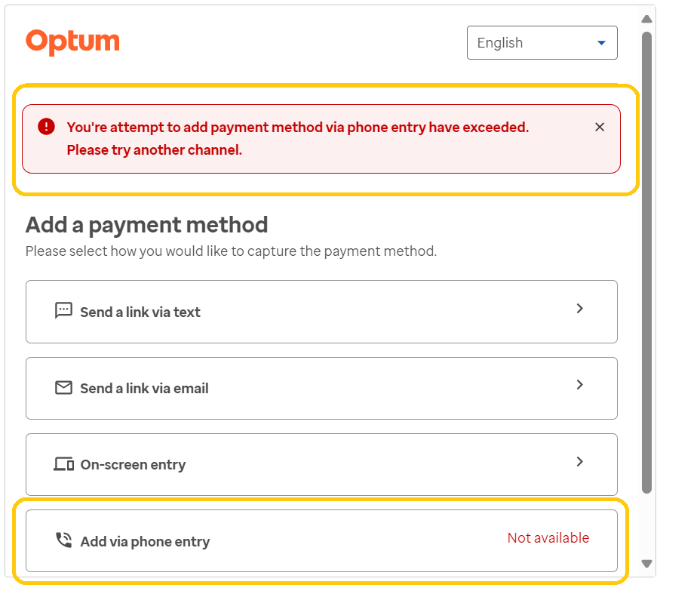Click the Not available label
Image resolution: width=700 pixels, height=594 pixels.
pos(548,538)
